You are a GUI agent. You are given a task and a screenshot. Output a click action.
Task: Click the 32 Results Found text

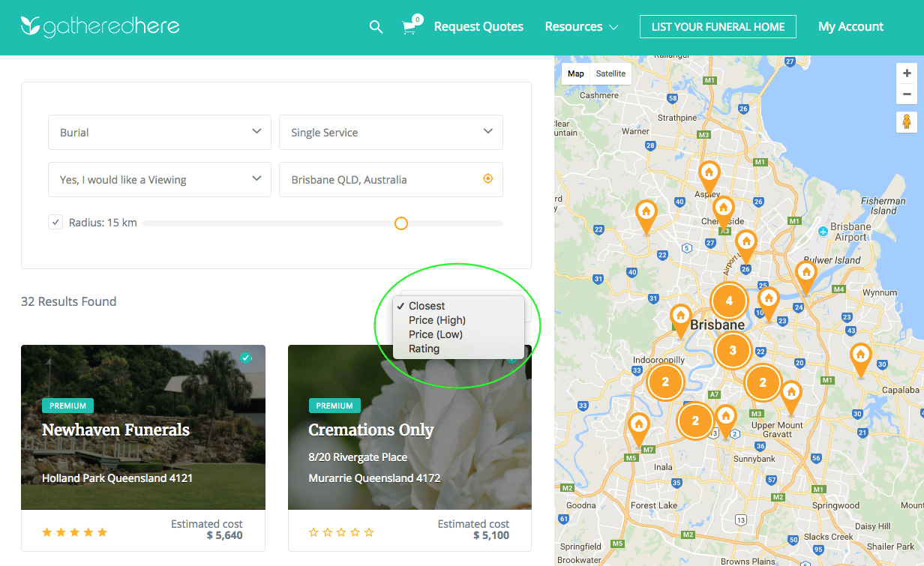point(69,301)
